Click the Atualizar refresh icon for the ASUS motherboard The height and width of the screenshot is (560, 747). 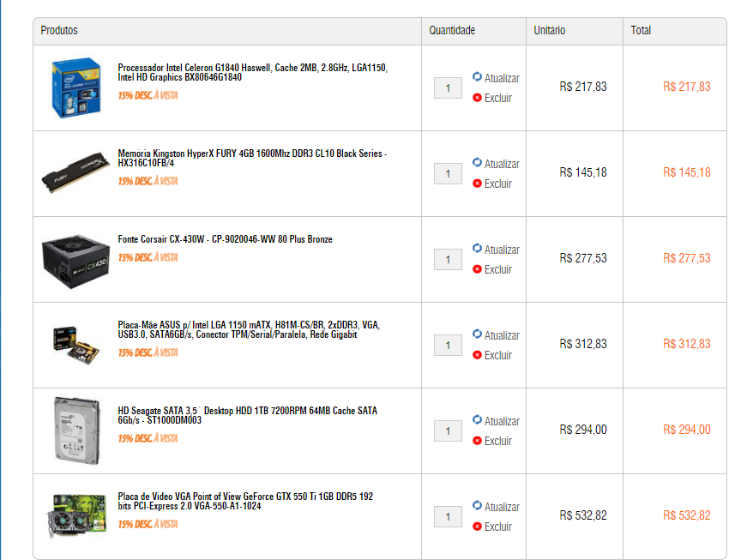tap(477, 334)
